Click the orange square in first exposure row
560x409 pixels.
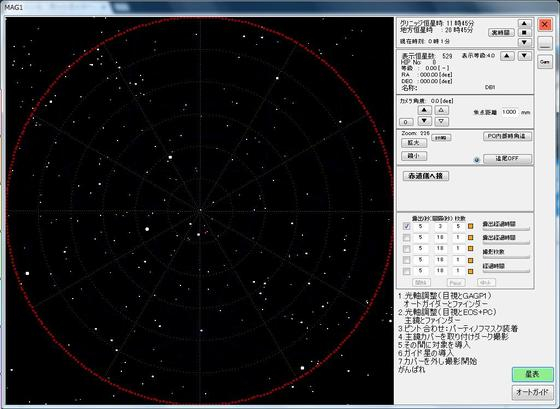click(470, 226)
